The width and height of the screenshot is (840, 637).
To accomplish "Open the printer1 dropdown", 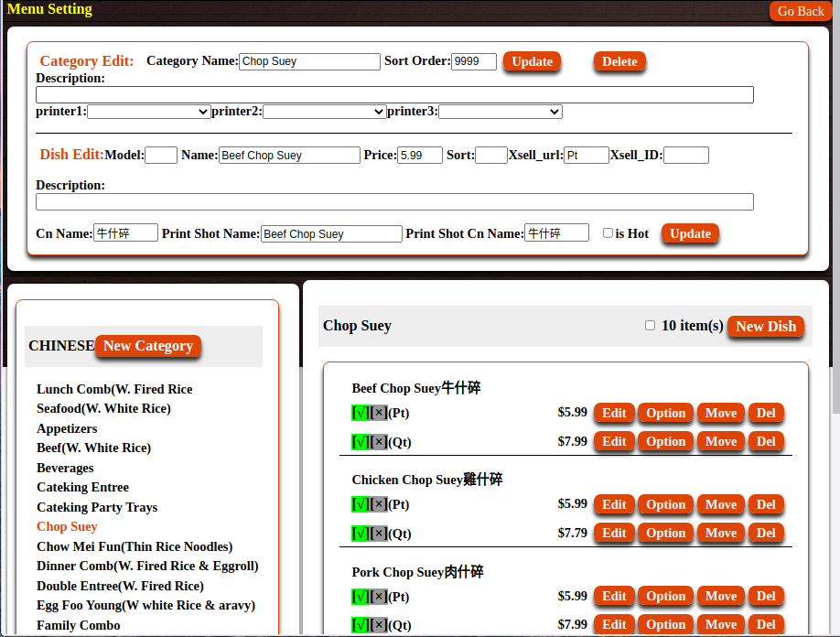I will pos(149,112).
